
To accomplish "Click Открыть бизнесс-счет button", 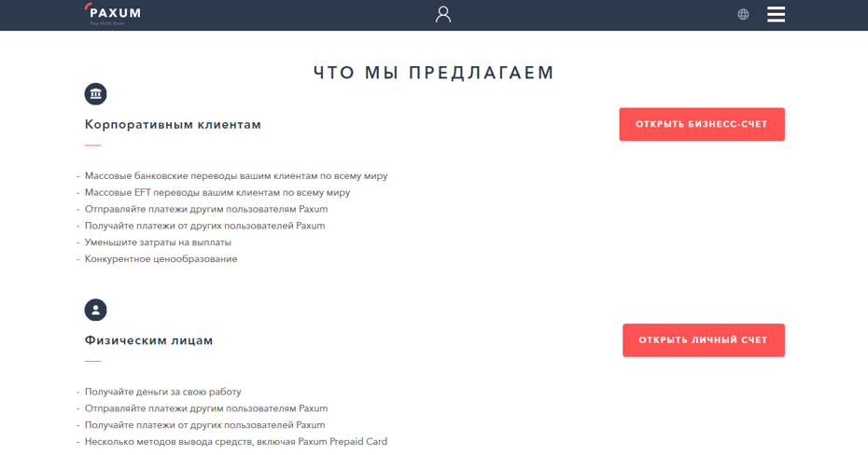I will coord(701,124).
